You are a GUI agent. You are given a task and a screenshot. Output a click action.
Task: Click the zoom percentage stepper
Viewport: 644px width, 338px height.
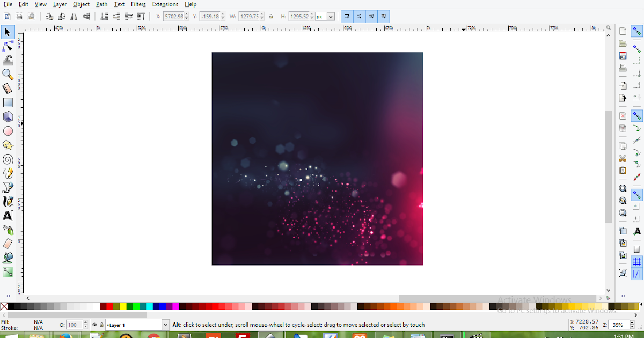click(632, 325)
